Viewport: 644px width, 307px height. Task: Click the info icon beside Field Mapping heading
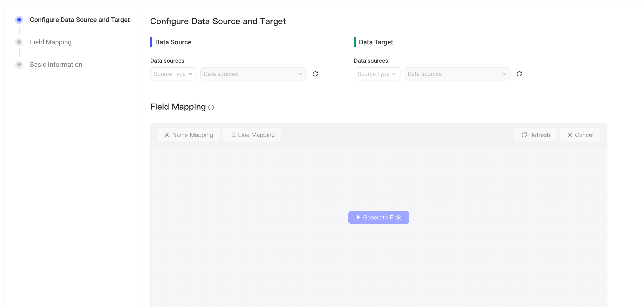(211, 107)
